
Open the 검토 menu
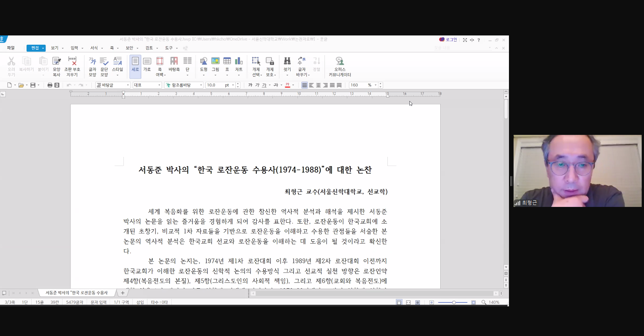point(149,48)
